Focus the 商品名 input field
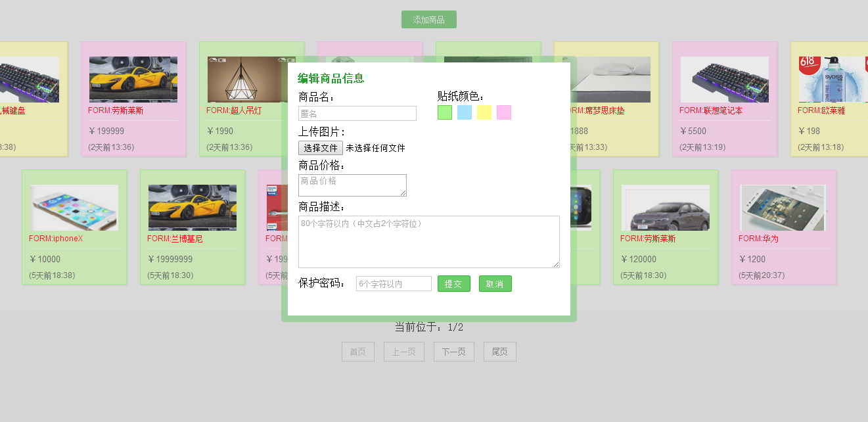The width and height of the screenshot is (868, 422). 357,113
